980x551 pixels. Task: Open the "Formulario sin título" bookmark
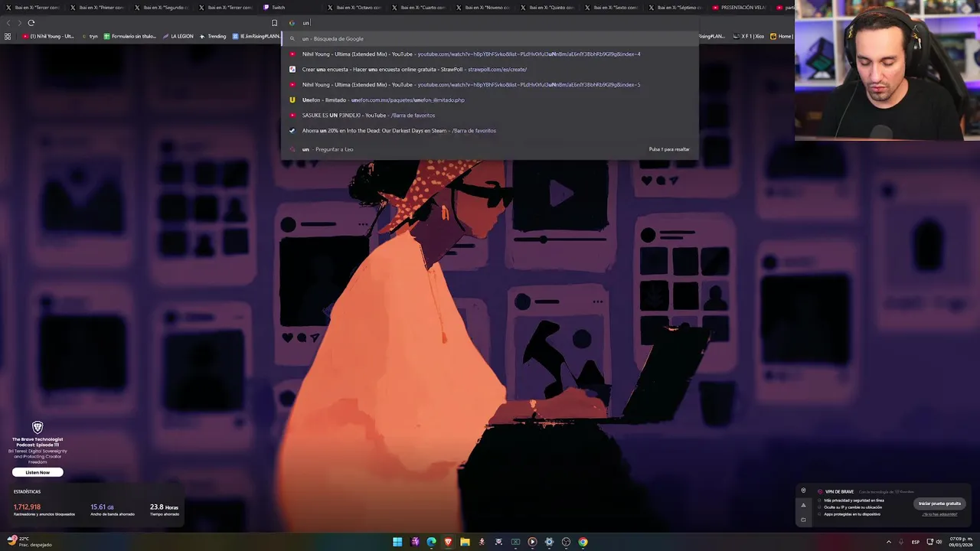[130, 36]
